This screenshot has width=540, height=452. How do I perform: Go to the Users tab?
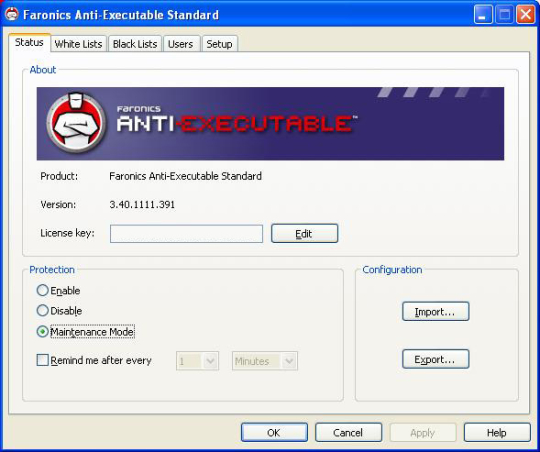180,44
